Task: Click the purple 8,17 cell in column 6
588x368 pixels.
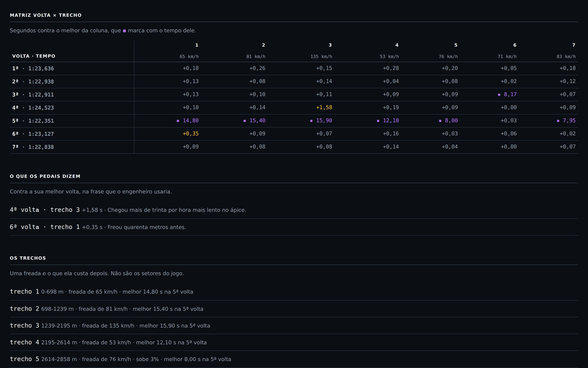Action: click(507, 94)
